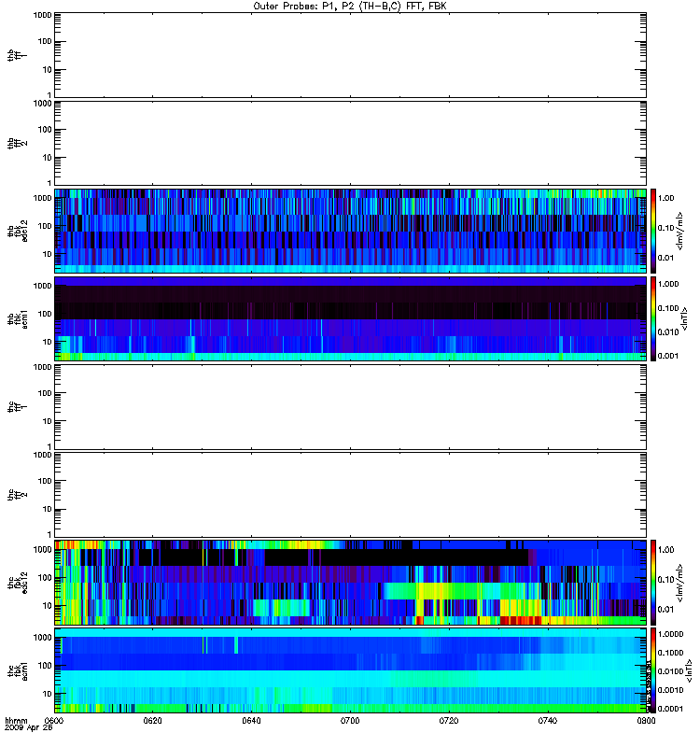Click the thb fbk scm1 spectrogram panel
The width and height of the screenshot is (700, 747).
point(351,318)
